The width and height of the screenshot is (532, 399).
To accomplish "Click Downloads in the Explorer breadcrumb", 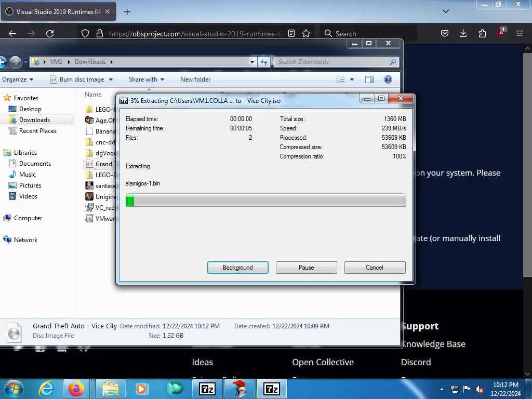I will [x=90, y=62].
